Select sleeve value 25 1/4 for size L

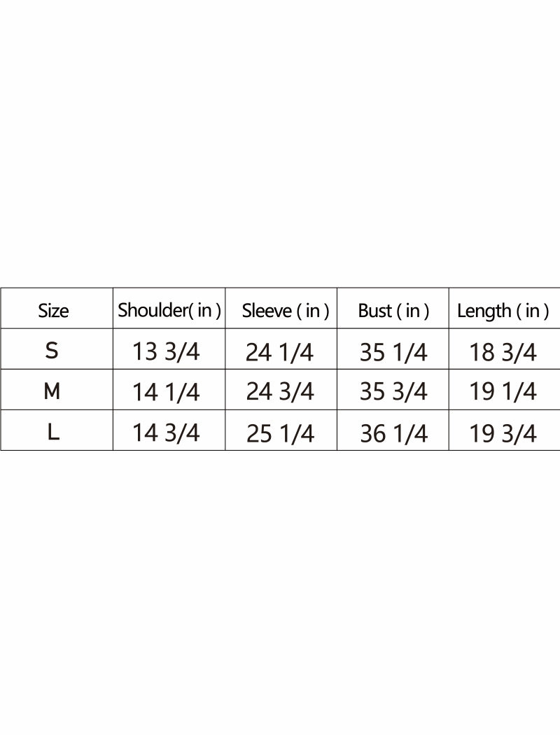(280, 434)
